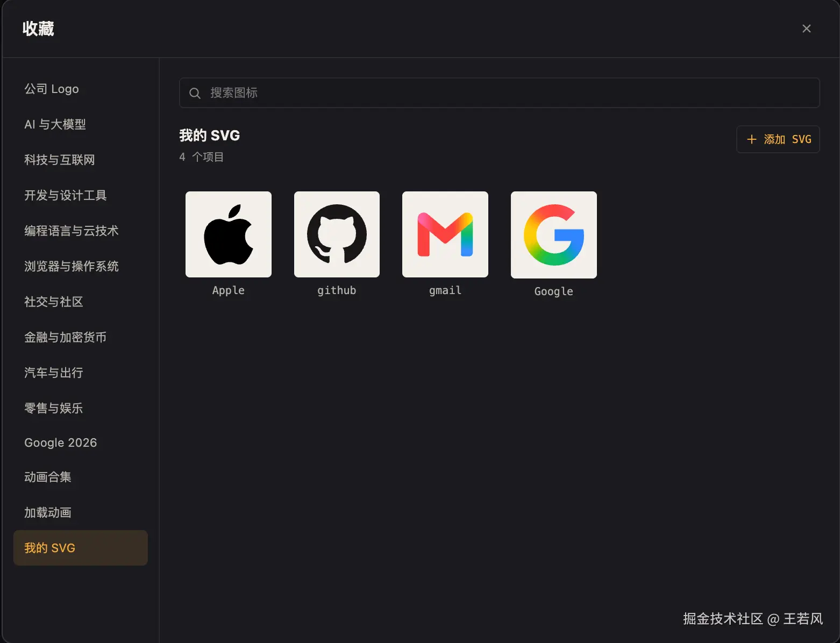The height and width of the screenshot is (643, 840).
Task: Choose the gmail logo icon
Action: pos(445,234)
